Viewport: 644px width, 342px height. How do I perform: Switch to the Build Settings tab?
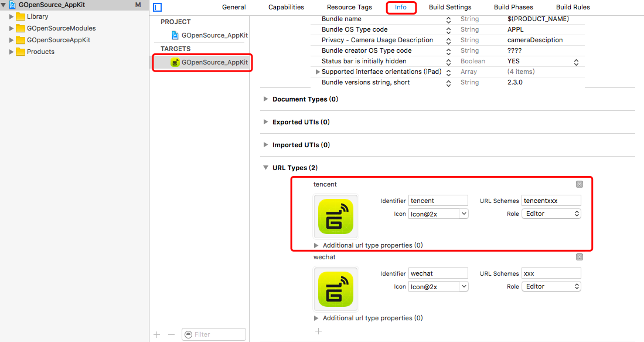pos(450,7)
